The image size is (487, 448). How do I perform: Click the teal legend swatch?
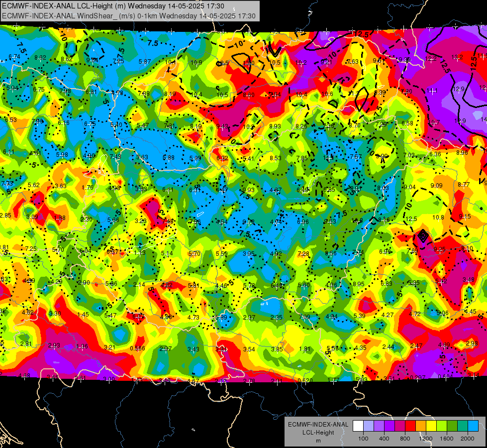pos(463,426)
